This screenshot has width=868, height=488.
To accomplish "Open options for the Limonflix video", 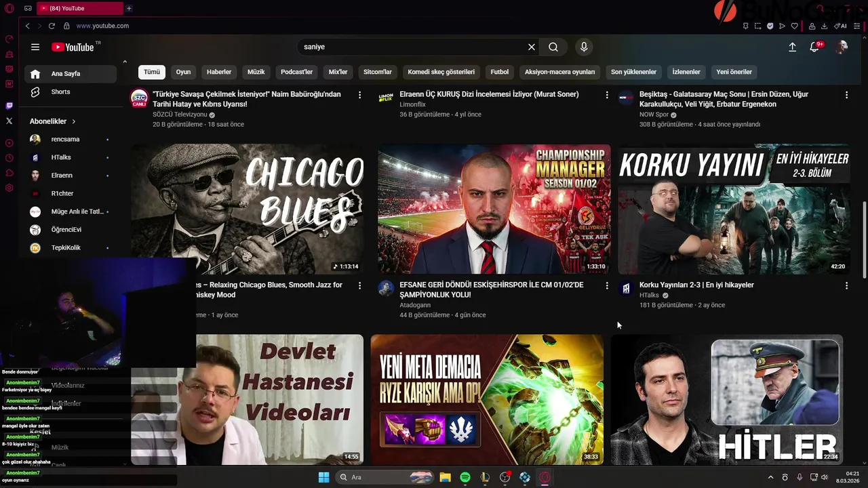I will [x=607, y=95].
